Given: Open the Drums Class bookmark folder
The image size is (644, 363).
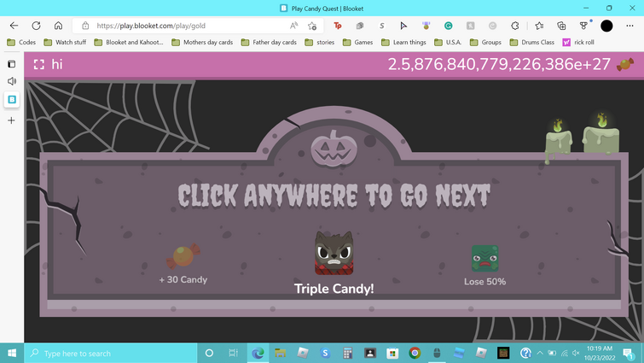Looking at the screenshot, I should (532, 42).
